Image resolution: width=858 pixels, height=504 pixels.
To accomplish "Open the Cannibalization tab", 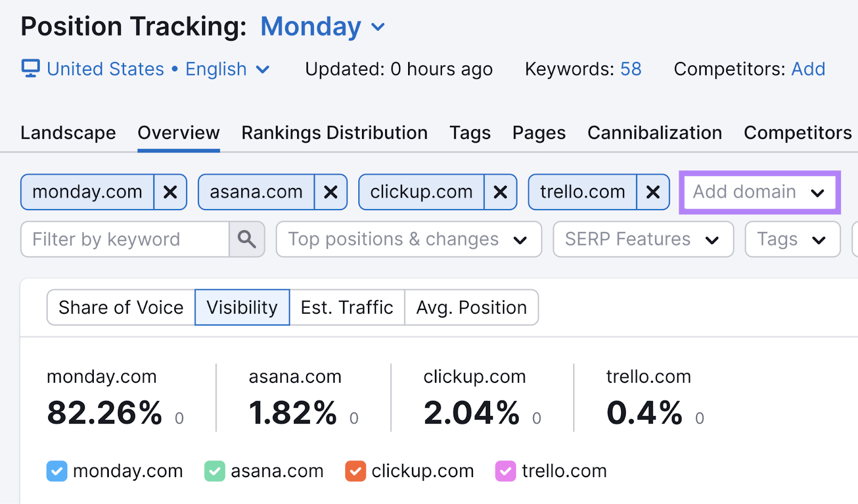I will 654,132.
